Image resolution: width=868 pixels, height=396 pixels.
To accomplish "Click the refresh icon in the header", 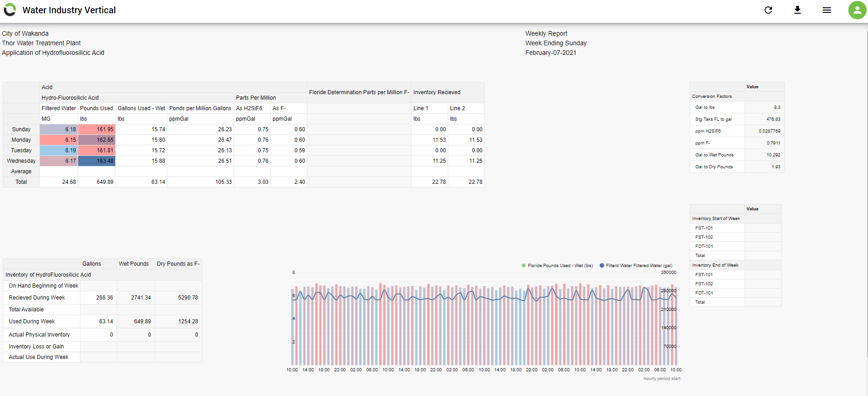I will point(768,10).
